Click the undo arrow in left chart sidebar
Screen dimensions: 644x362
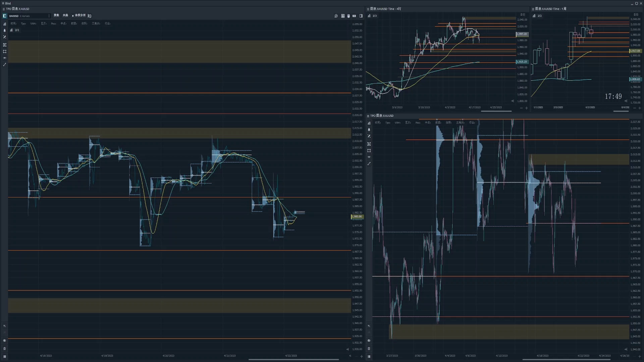tap(5, 326)
